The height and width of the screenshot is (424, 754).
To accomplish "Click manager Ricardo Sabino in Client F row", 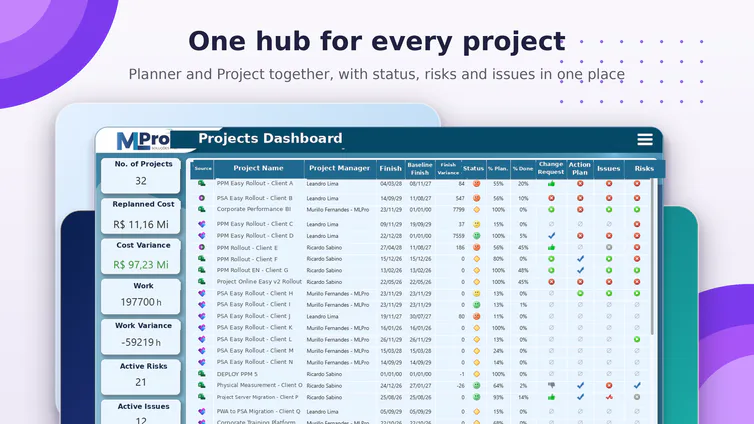I will [x=325, y=259].
